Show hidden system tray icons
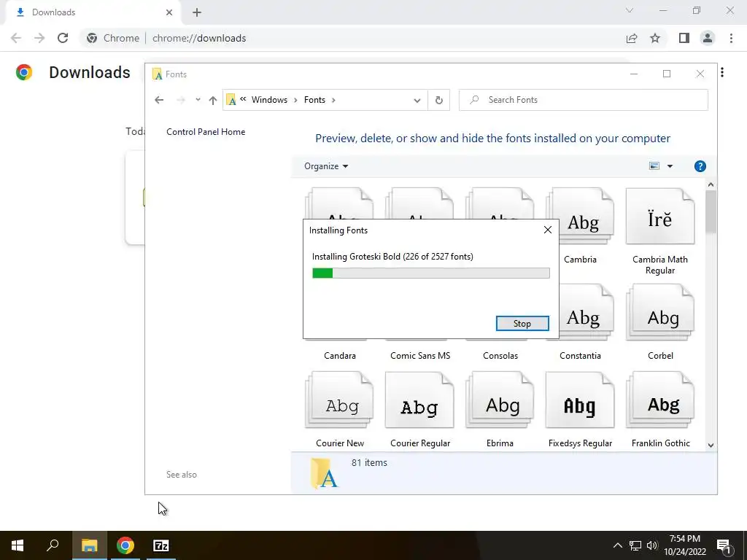Viewport: 747px width, 560px height. (x=617, y=545)
